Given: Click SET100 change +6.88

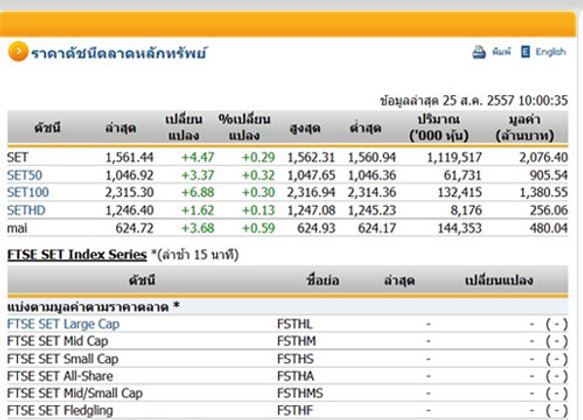Looking at the screenshot, I should point(197,193).
